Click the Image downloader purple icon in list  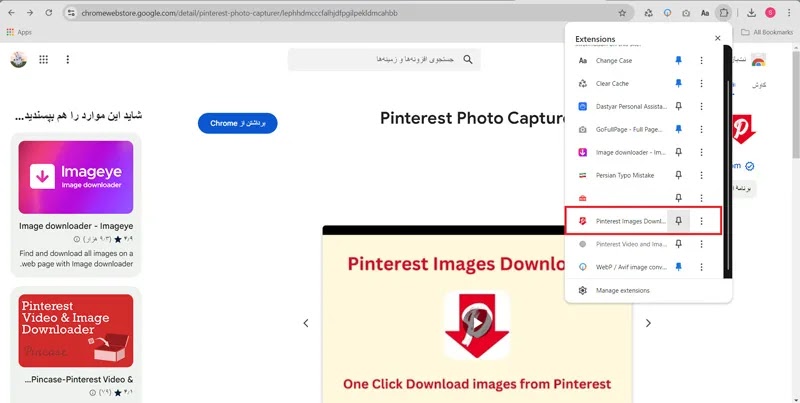583,152
